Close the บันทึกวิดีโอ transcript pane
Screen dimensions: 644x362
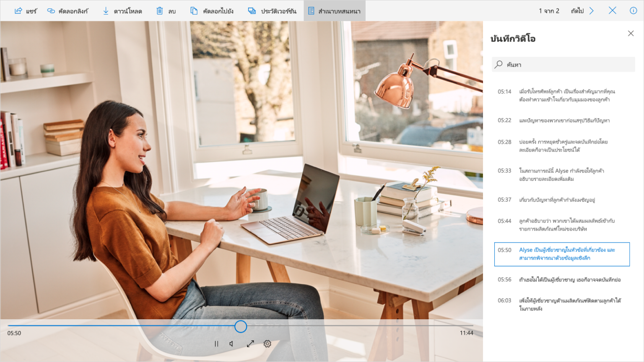coord(631,34)
